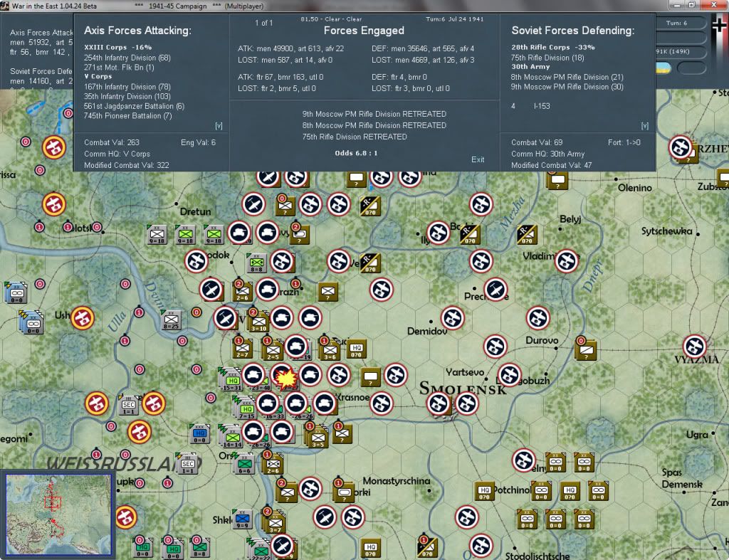Click Exit in the combat report
The height and width of the screenshot is (560, 729).
(478, 159)
